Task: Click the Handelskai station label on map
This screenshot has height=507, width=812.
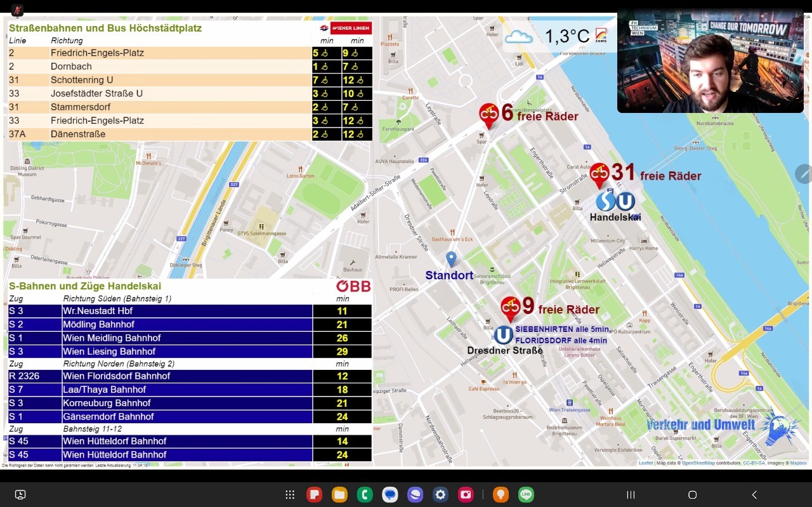Action: [615, 218]
